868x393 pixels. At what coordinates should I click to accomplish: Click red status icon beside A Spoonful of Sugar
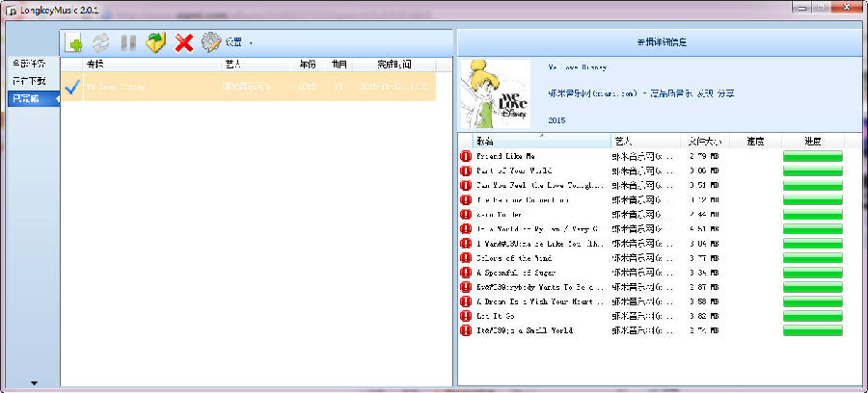[x=466, y=273]
